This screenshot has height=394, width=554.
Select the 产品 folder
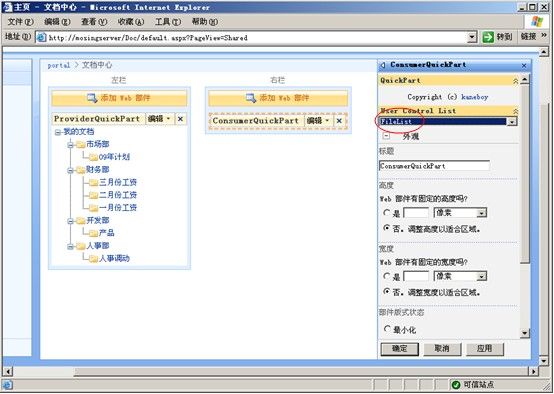click(x=107, y=233)
